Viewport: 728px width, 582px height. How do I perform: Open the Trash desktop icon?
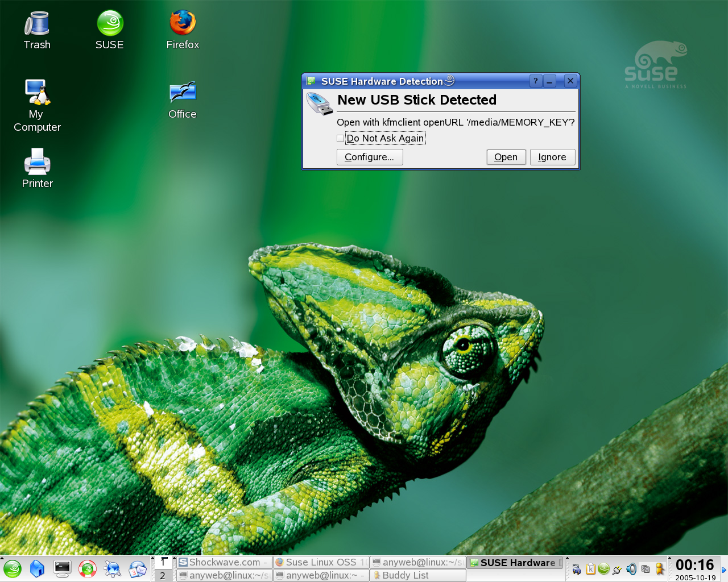pyautogui.click(x=37, y=31)
